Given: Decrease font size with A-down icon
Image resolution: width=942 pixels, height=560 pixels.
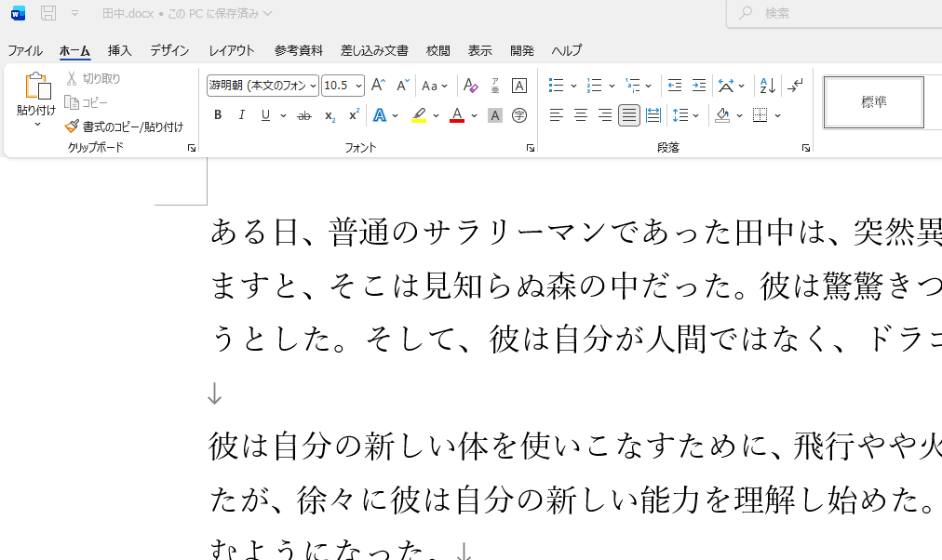Looking at the screenshot, I should 402,86.
